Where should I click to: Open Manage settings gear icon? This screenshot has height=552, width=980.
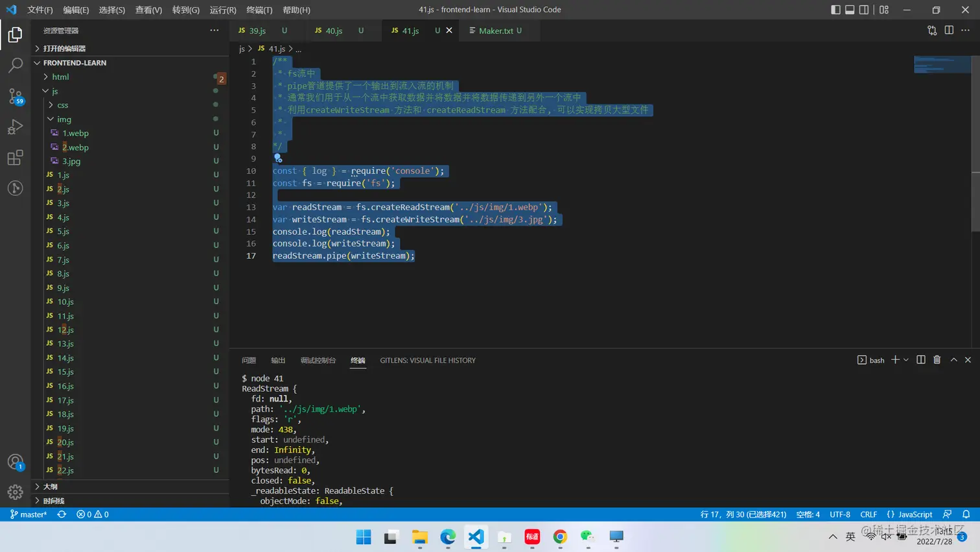pos(15,492)
